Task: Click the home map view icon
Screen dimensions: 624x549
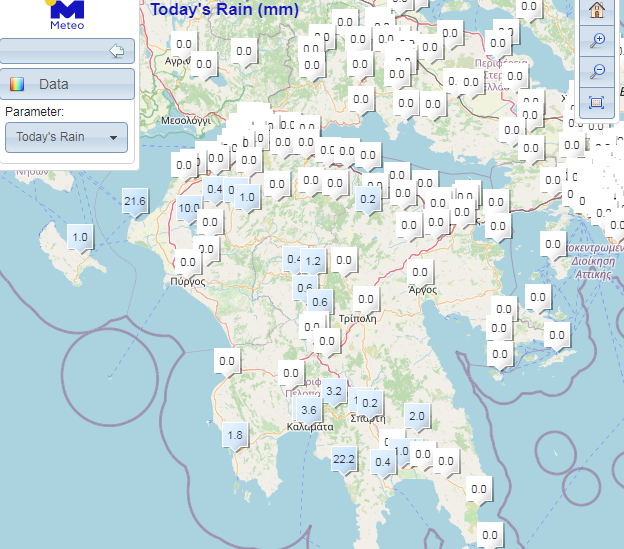Action: tap(597, 10)
